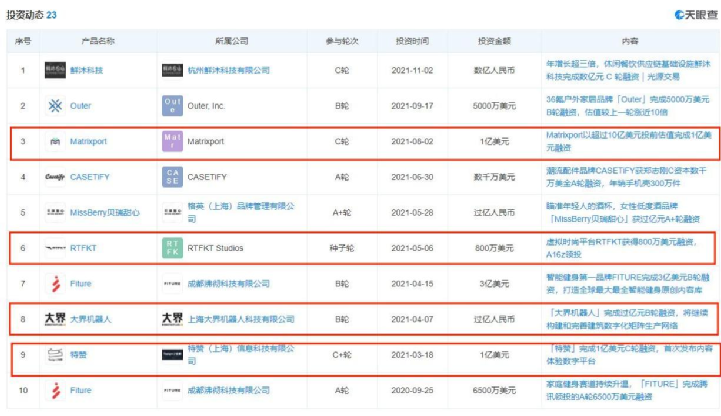Screen dimensions: 721x416
Task: Click the Matrixport product logo icon
Action: [x=55, y=141]
